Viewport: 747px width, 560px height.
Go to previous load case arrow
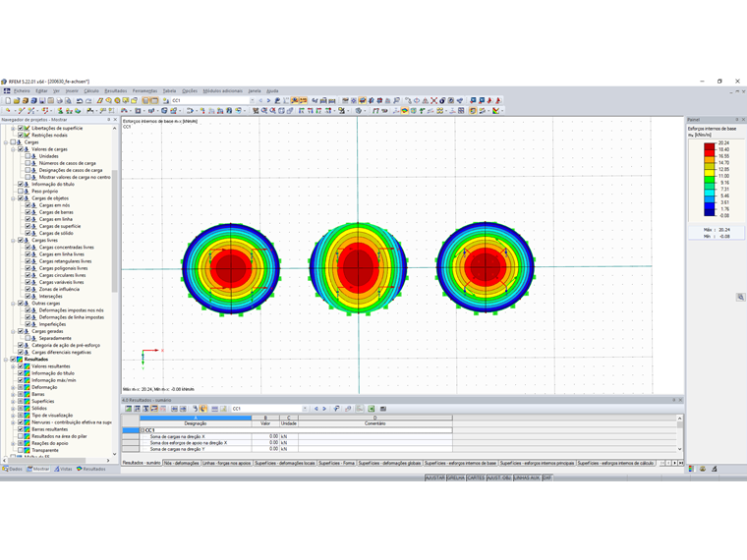(260, 100)
